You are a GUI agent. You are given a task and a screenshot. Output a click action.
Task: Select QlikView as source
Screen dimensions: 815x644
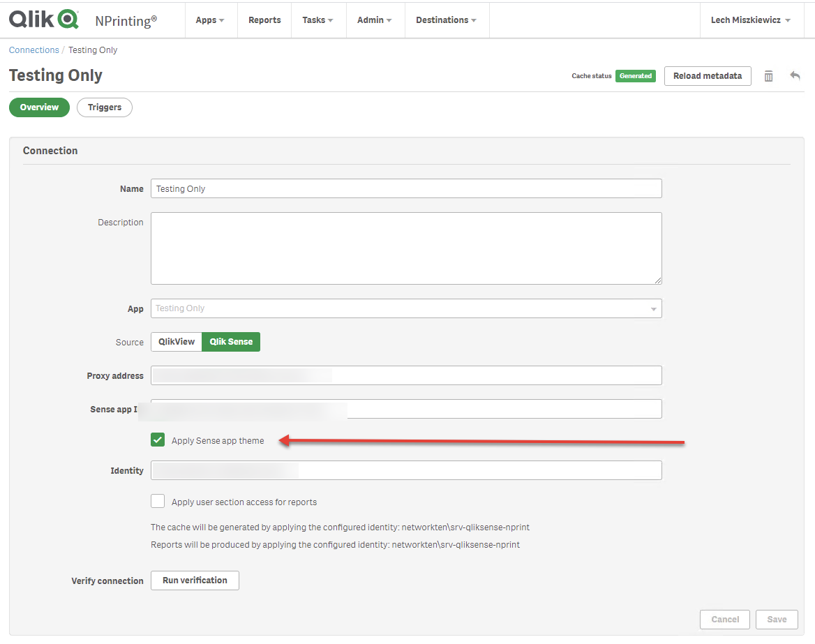[177, 342]
